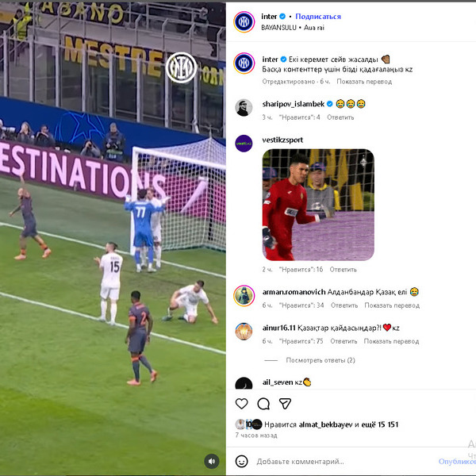This screenshot has width=476, height=476.
Task: Show translation of ainur16.11's comment
Action: [391, 341]
